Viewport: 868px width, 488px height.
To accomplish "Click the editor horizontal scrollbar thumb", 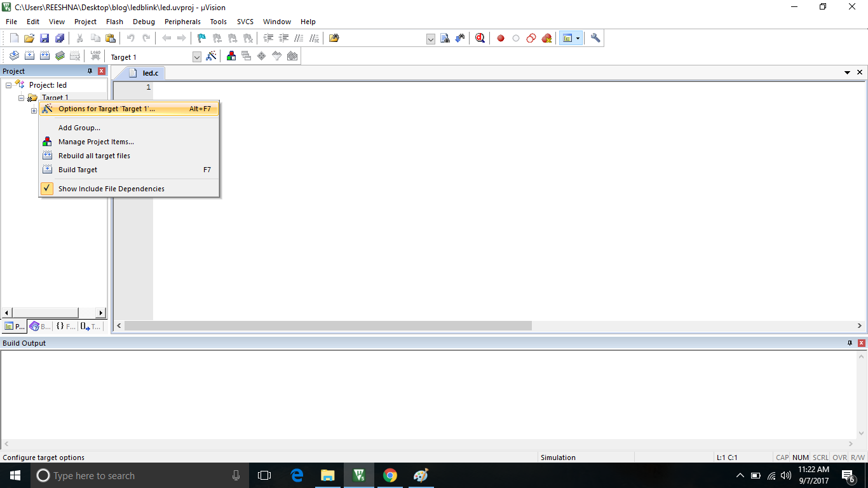I will pos(328,325).
